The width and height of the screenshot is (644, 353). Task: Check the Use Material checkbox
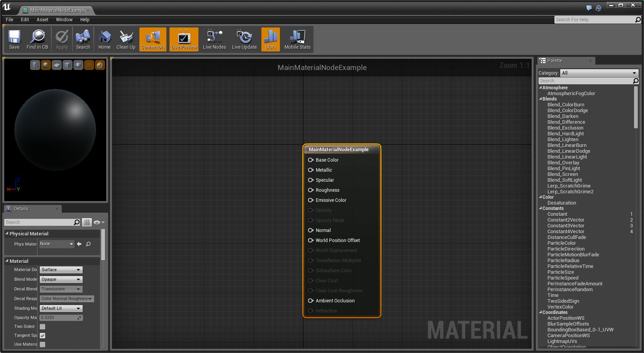[42, 344]
